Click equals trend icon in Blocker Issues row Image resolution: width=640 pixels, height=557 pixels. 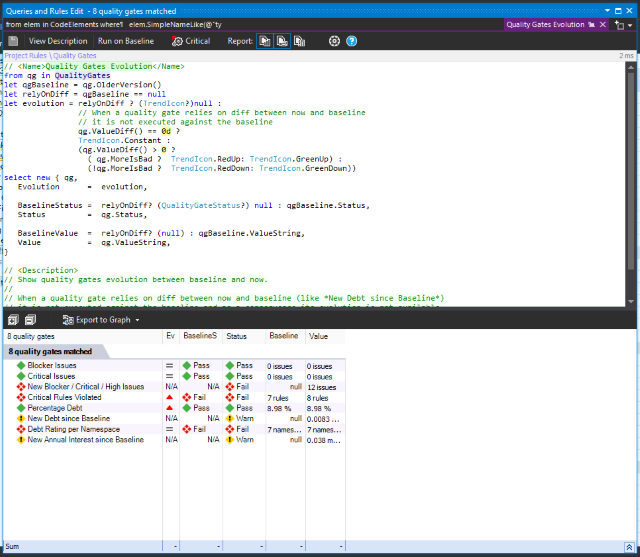[169, 366]
